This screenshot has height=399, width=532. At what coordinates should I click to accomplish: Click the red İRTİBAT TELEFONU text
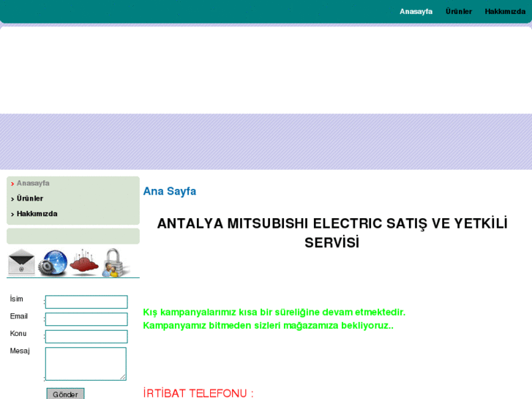click(198, 393)
